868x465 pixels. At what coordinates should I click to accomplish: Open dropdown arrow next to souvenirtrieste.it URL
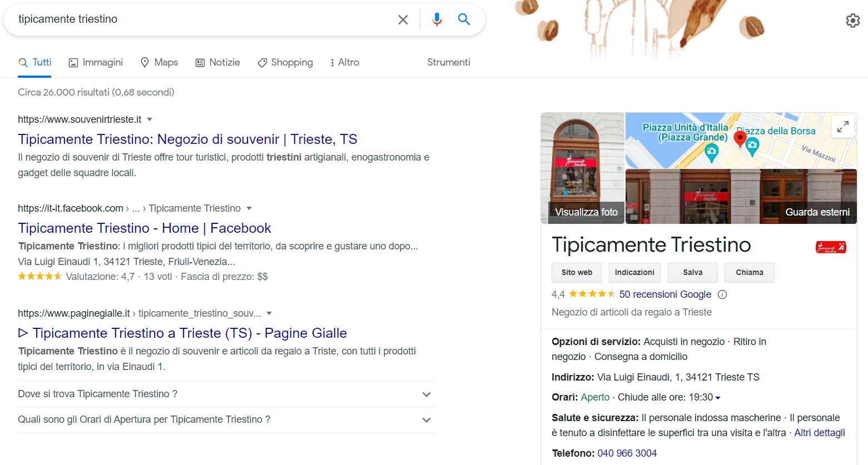click(150, 119)
